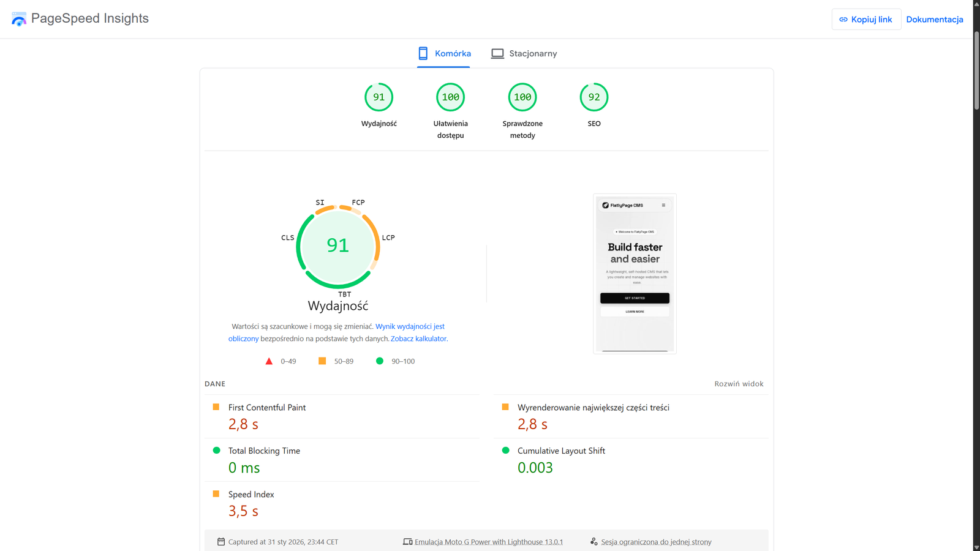Click the calendar icon beside Captured timestamp

coord(221,542)
